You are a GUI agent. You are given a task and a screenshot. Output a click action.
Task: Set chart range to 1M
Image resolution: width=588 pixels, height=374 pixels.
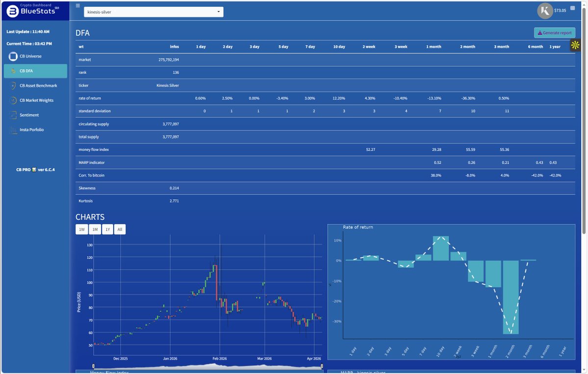[95, 229]
